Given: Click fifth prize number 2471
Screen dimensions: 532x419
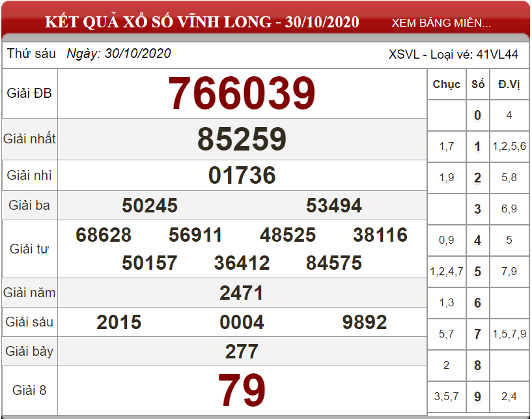Looking at the screenshot, I should coord(241,293).
